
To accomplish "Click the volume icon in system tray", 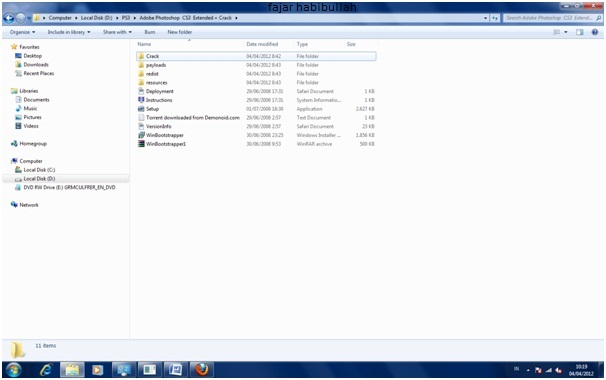I will point(558,370).
